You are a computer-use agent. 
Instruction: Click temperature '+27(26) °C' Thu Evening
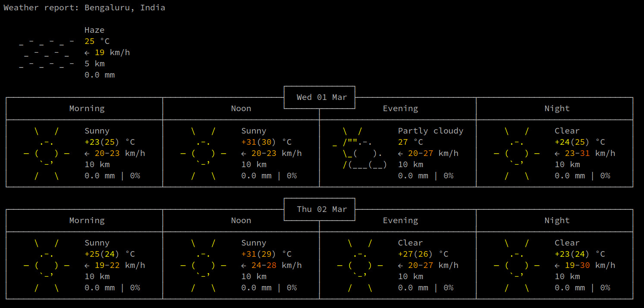pyautogui.click(x=423, y=254)
